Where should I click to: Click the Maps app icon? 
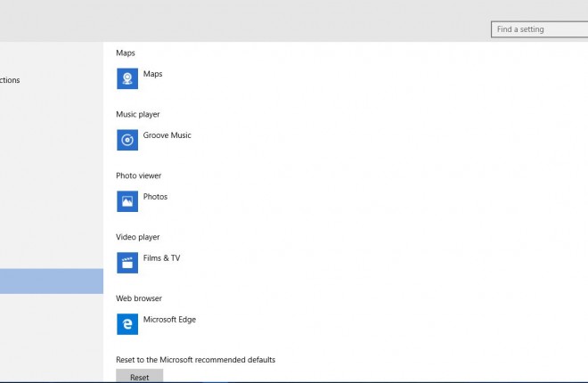click(127, 78)
